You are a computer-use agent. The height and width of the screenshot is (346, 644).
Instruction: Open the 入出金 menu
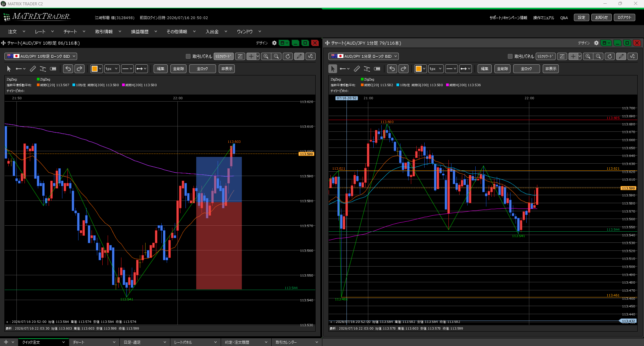click(x=216, y=32)
